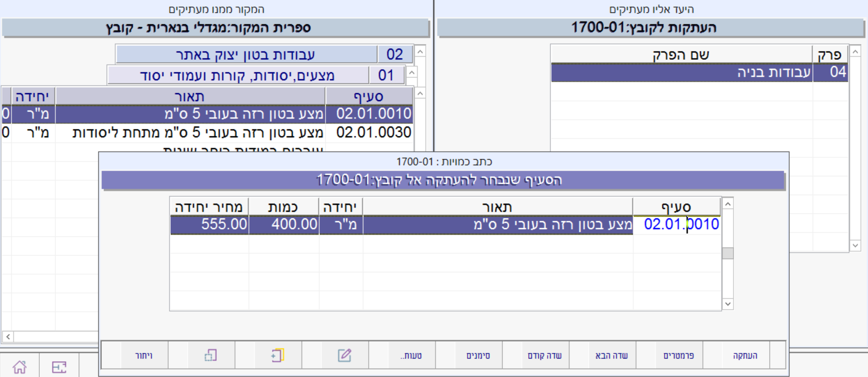This screenshot has width=868, height=377.
Task: Collapse chapter 02 list with up arrow
Action: (x=420, y=51)
